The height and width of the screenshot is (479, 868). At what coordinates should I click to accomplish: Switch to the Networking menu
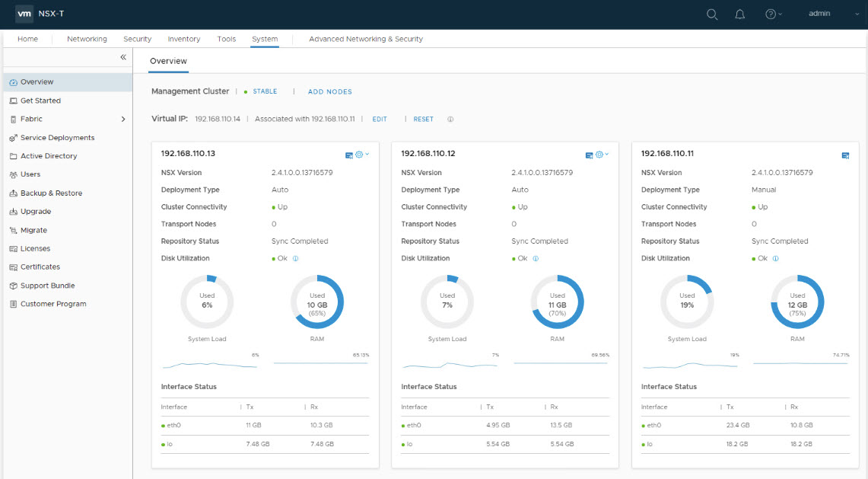pos(87,39)
